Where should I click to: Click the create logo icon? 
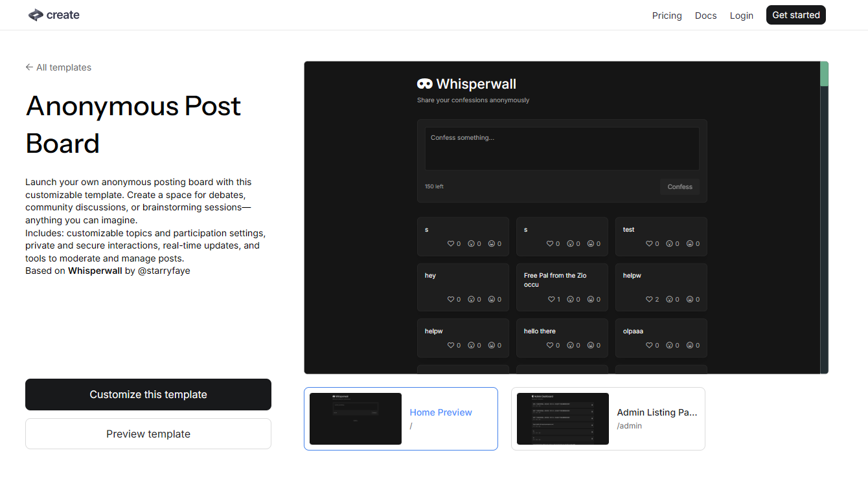pyautogui.click(x=36, y=15)
